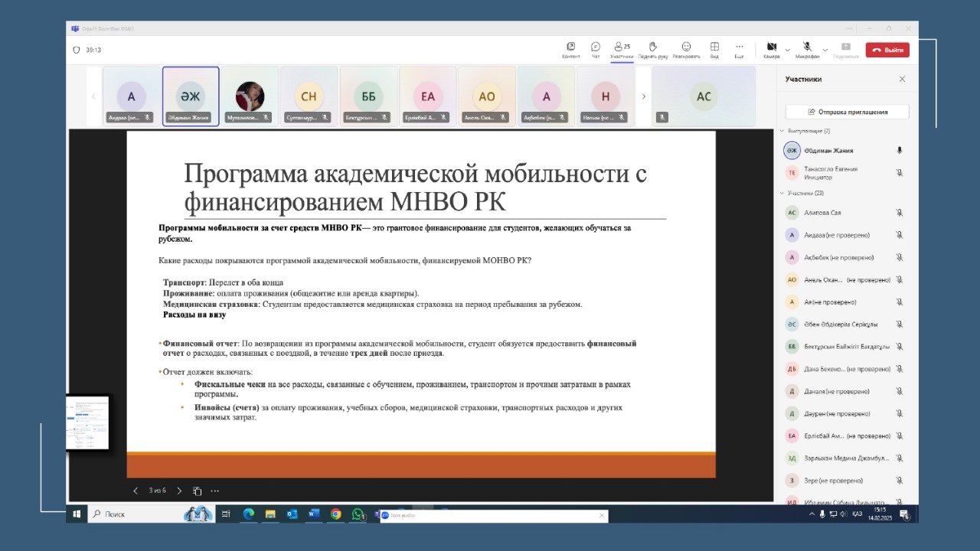This screenshot has height=551, width=980.
Task: Click the Отправка приглашения button
Action: 848,112
